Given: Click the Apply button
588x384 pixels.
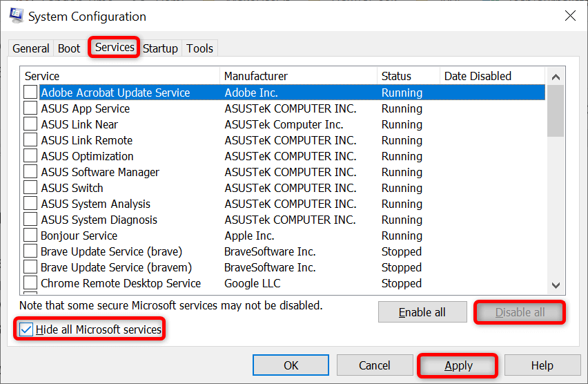Looking at the screenshot, I should coord(458,365).
